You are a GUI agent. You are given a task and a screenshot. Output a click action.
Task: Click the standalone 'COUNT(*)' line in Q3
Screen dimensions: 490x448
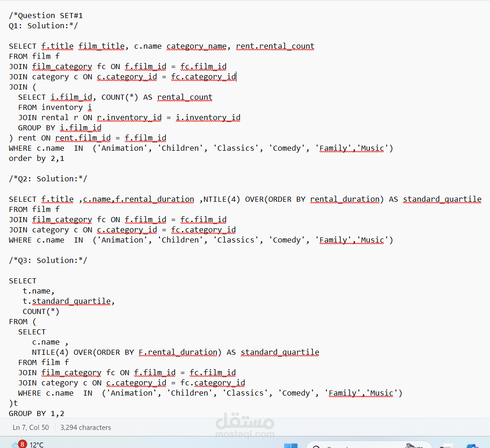tap(41, 311)
